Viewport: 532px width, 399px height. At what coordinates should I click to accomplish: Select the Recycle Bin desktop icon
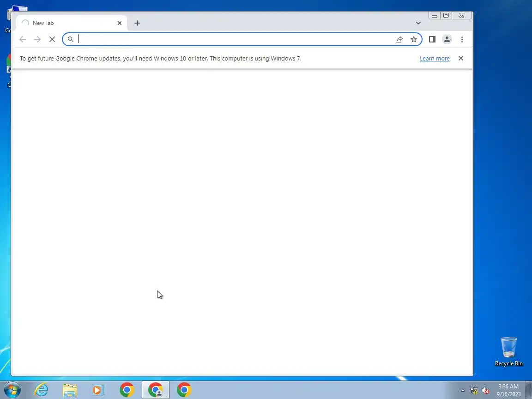pyautogui.click(x=508, y=351)
